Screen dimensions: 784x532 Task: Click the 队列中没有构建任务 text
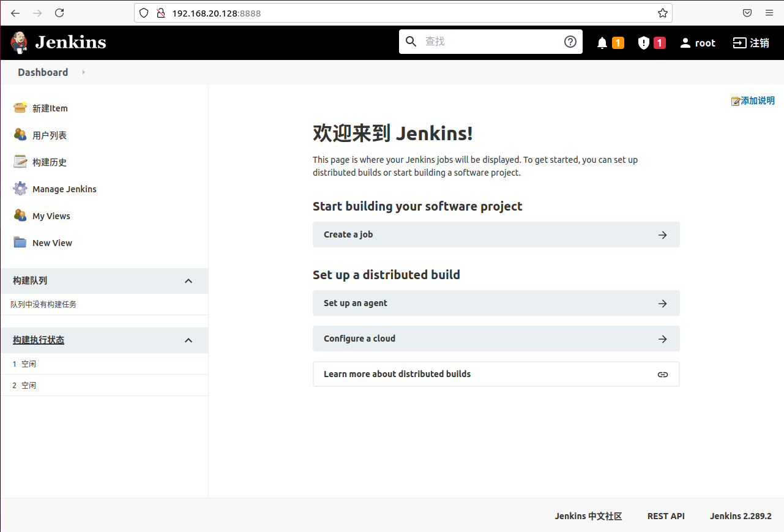click(43, 304)
